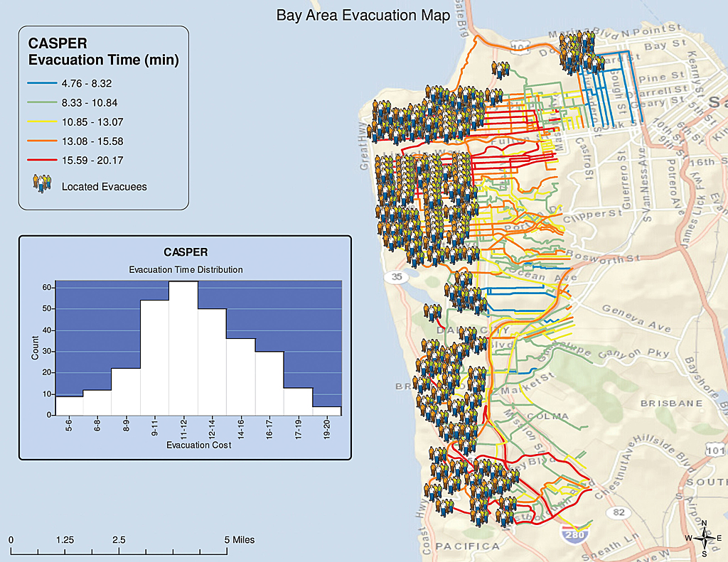Select the histogram bar for 14-16
The width and height of the screenshot is (728, 562).
click(241, 377)
